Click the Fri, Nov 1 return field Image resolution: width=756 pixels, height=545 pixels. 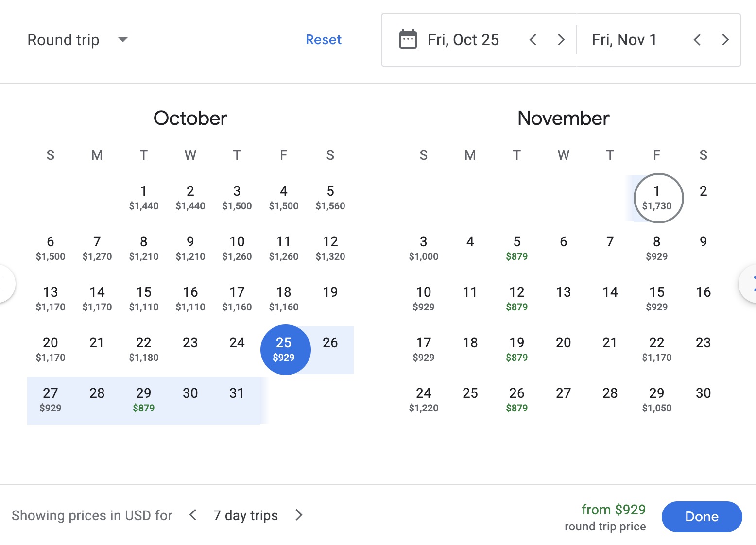coord(624,40)
